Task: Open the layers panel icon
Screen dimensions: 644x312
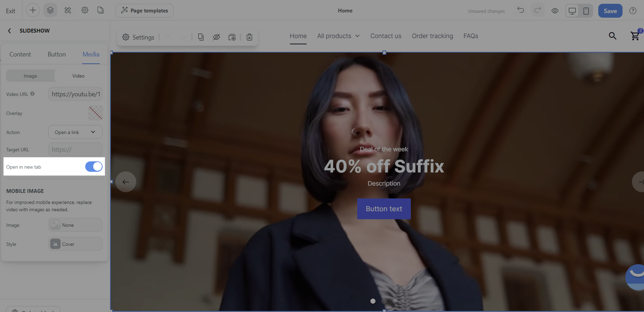Action: click(50, 10)
